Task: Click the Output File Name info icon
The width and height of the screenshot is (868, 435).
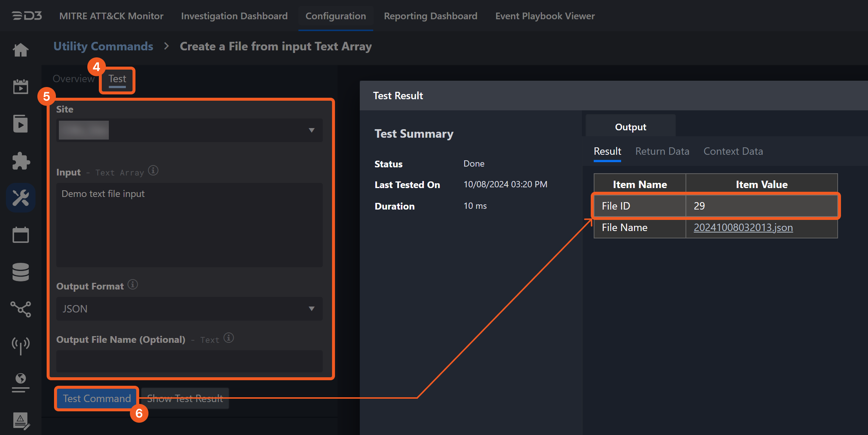Action: pos(229,338)
